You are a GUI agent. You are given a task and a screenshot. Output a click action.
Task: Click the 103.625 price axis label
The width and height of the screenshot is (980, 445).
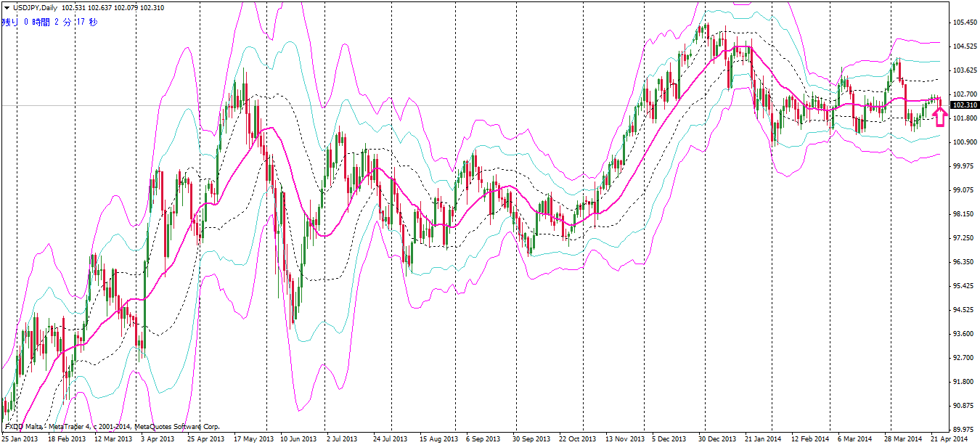pyautogui.click(x=965, y=70)
